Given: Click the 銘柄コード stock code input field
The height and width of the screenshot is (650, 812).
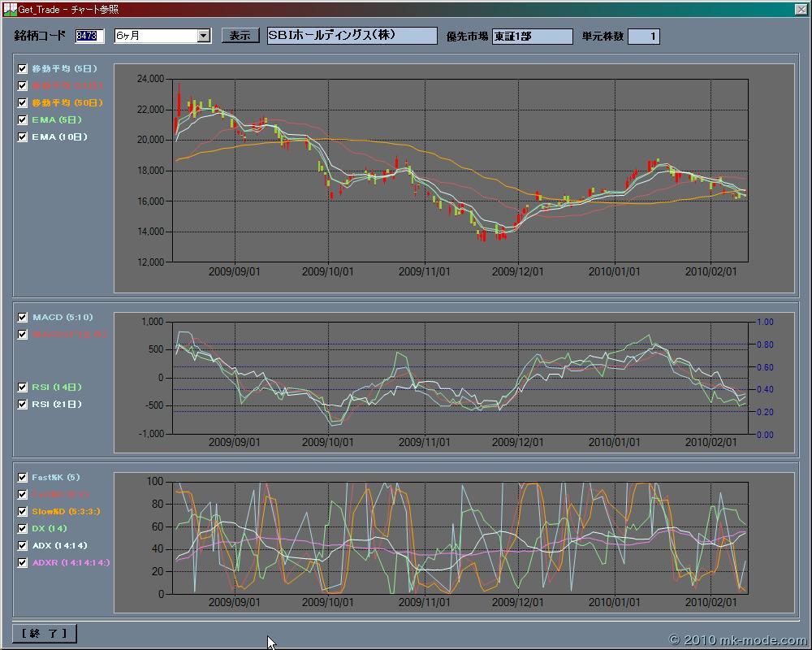Looking at the screenshot, I should pos(89,36).
